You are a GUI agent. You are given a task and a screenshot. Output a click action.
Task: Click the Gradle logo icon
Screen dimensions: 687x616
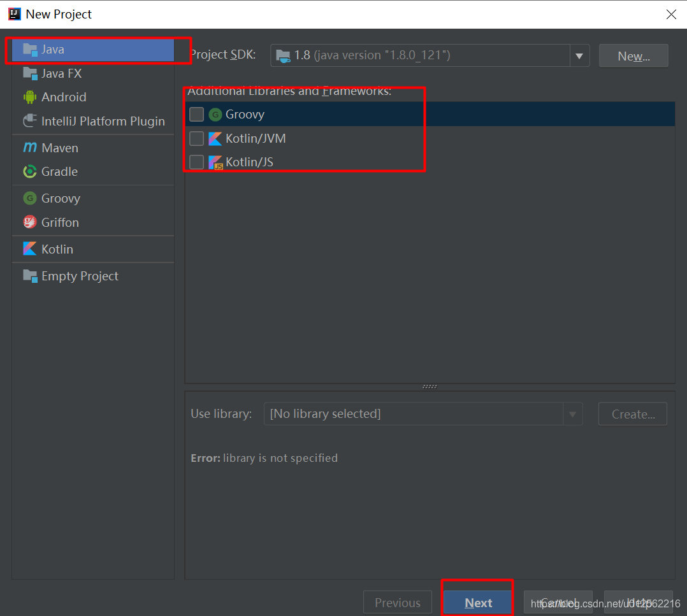pyautogui.click(x=30, y=171)
